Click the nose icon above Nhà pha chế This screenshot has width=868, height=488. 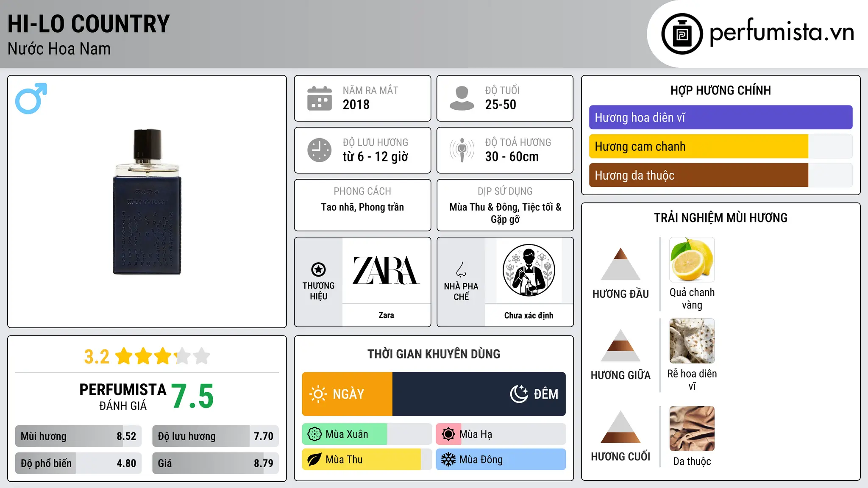pos(461,269)
